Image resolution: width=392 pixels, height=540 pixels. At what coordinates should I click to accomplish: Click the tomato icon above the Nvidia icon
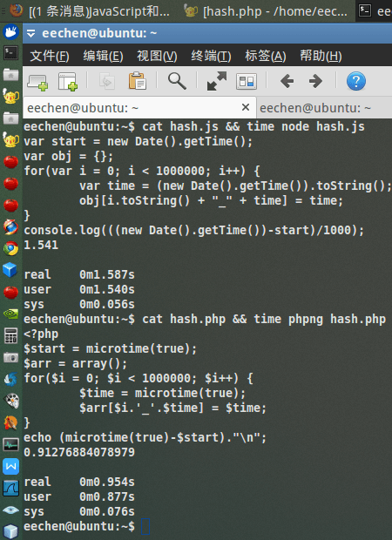click(10, 292)
